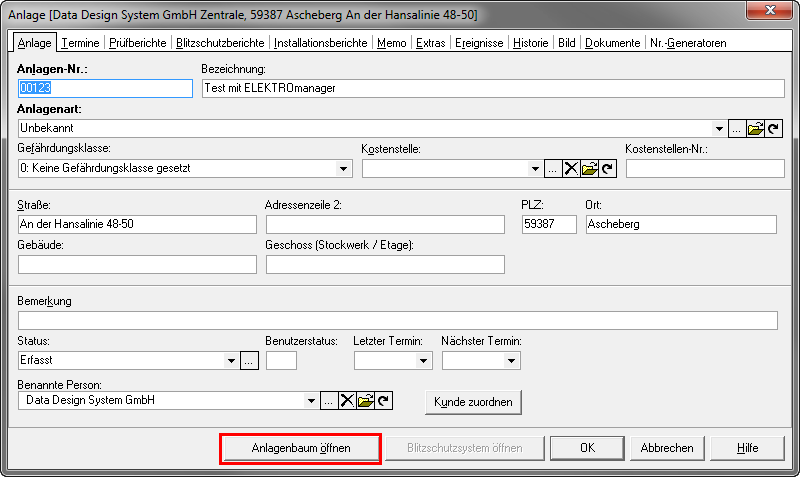The width and height of the screenshot is (800, 477).
Task: Click the refresh icon in Anlagenart row
Action: pos(773,129)
